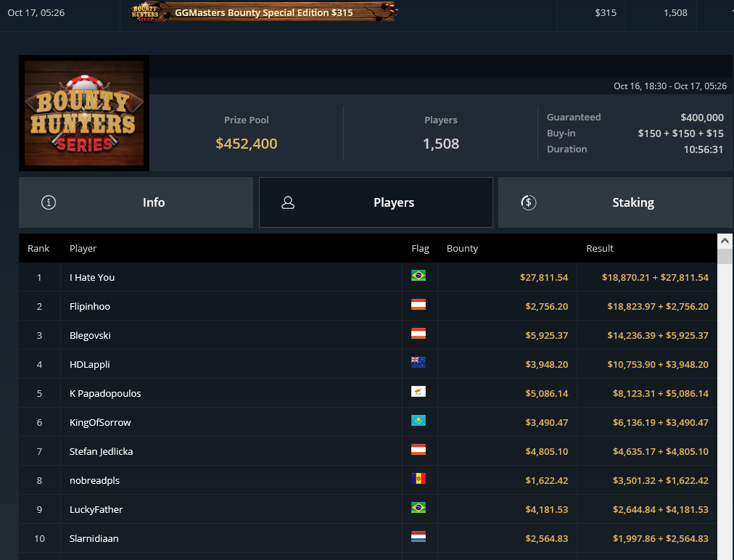This screenshot has width=734, height=560.
Task: Click Austria flag for Flipinhoo
Action: (x=418, y=305)
